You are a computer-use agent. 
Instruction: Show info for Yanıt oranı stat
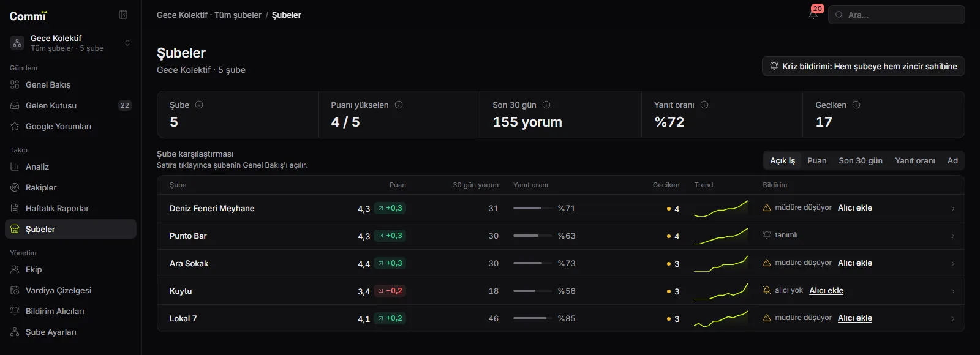click(x=704, y=105)
